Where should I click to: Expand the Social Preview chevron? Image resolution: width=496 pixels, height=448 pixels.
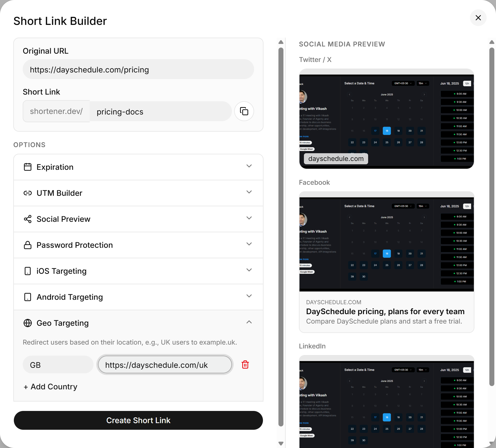pyautogui.click(x=249, y=218)
